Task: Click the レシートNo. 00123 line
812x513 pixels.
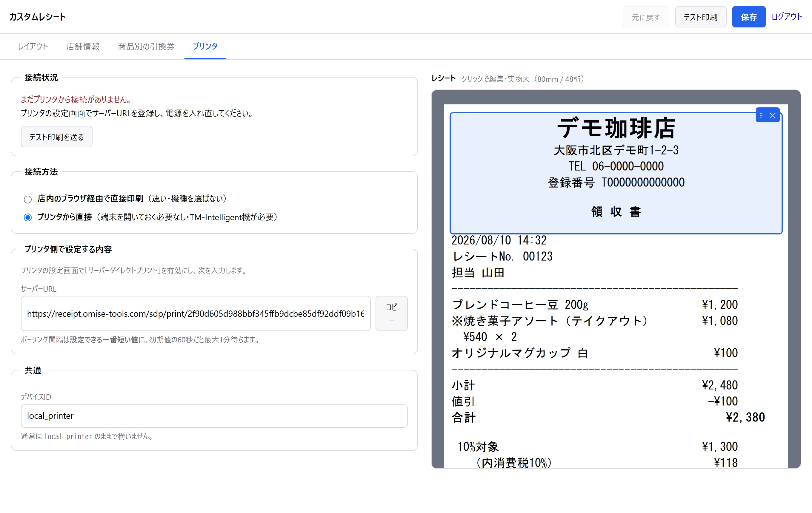Action: [502, 257]
